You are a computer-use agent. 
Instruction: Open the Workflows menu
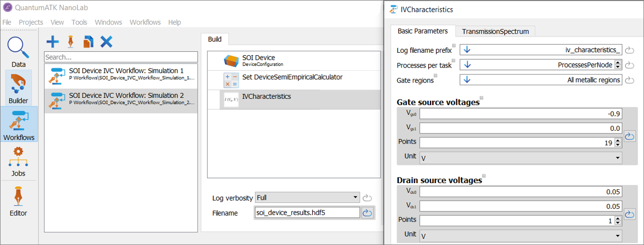coord(145,22)
